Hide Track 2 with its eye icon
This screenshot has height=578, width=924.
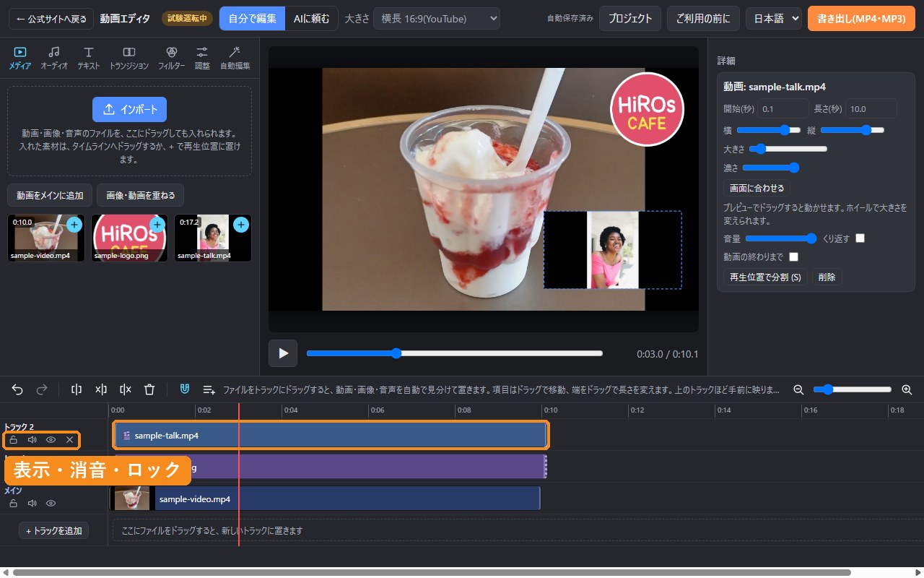pos(51,439)
